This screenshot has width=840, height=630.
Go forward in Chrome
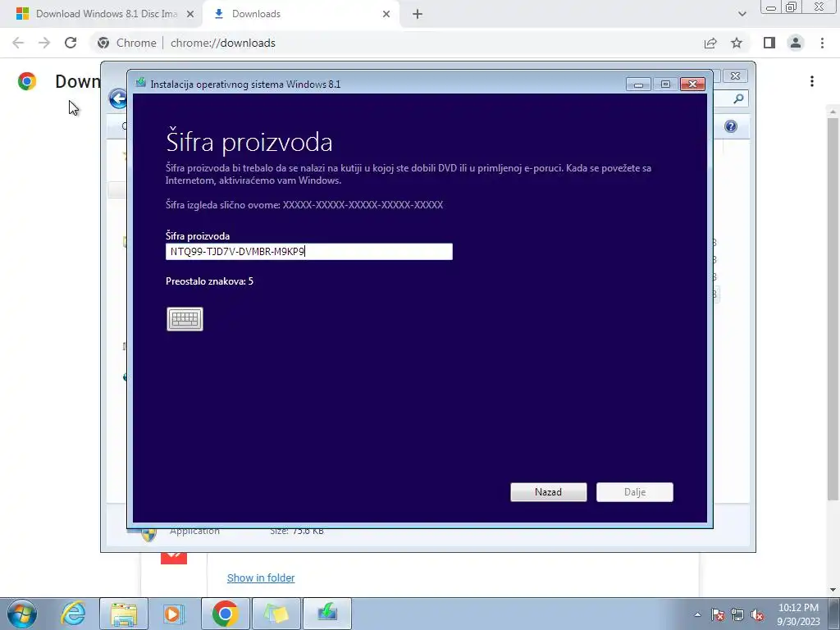pos(44,43)
